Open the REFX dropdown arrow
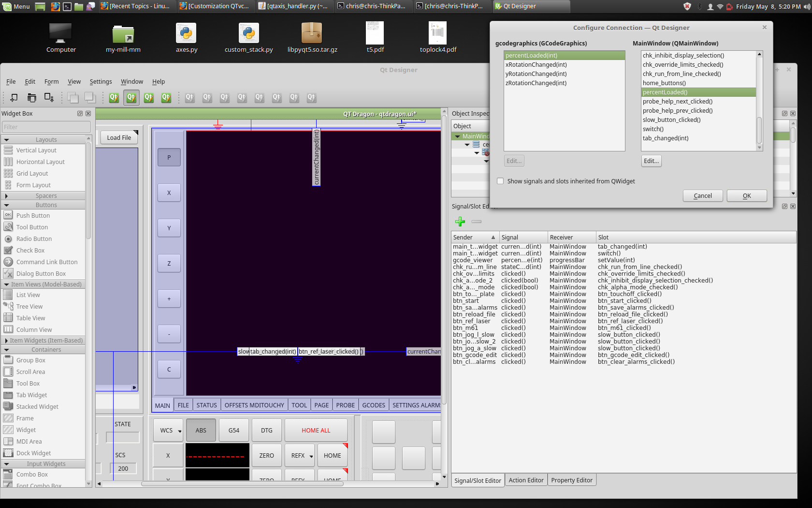Image resolution: width=812 pixels, height=508 pixels. [x=311, y=456]
